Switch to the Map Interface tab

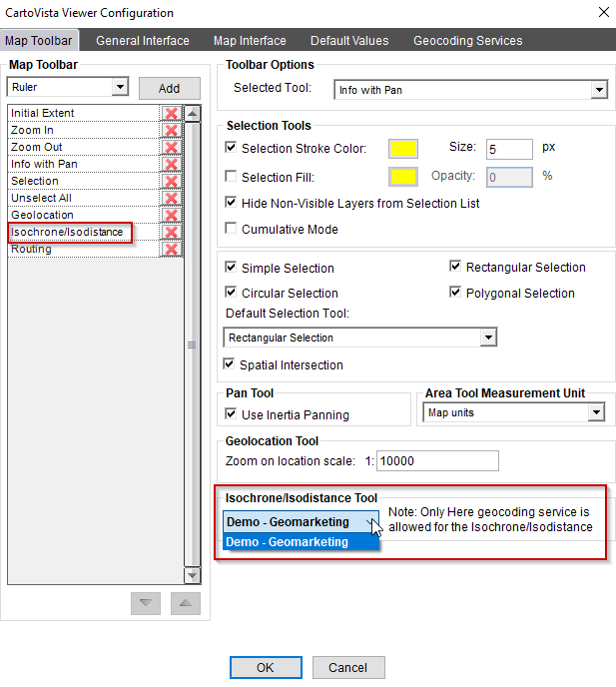(250, 41)
